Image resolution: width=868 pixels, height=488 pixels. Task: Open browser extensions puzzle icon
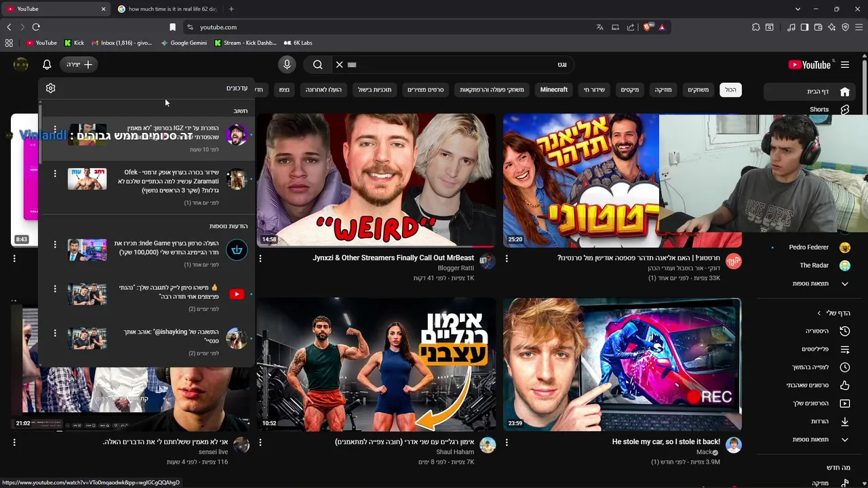pyautogui.click(x=755, y=27)
